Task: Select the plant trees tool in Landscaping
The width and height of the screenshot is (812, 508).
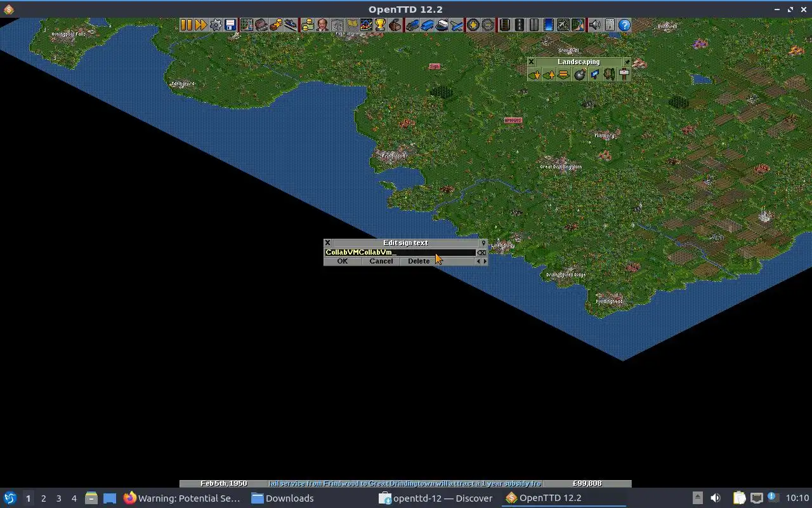Action: point(609,74)
